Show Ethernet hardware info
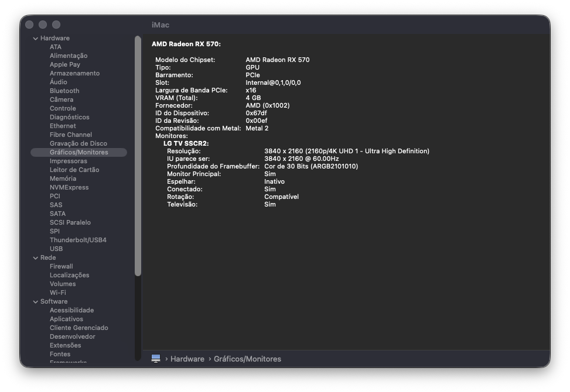The height and width of the screenshot is (392, 570). [63, 126]
